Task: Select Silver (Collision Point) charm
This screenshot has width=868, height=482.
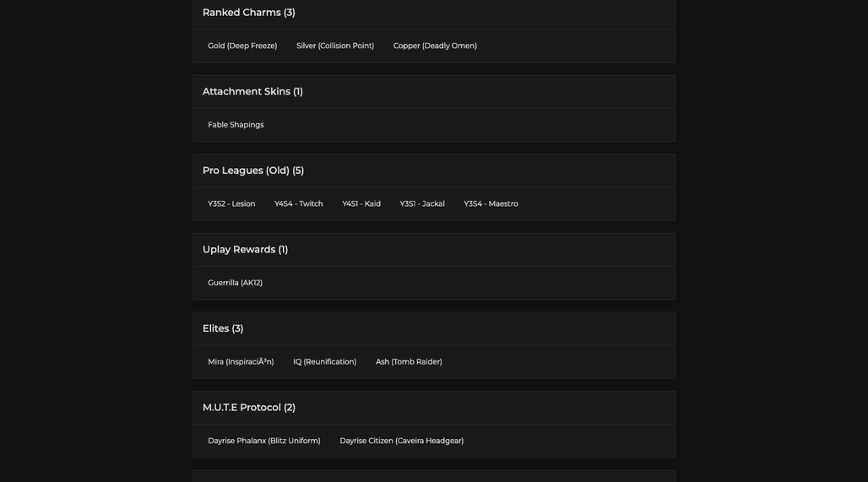Action: pyautogui.click(x=335, y=46)
